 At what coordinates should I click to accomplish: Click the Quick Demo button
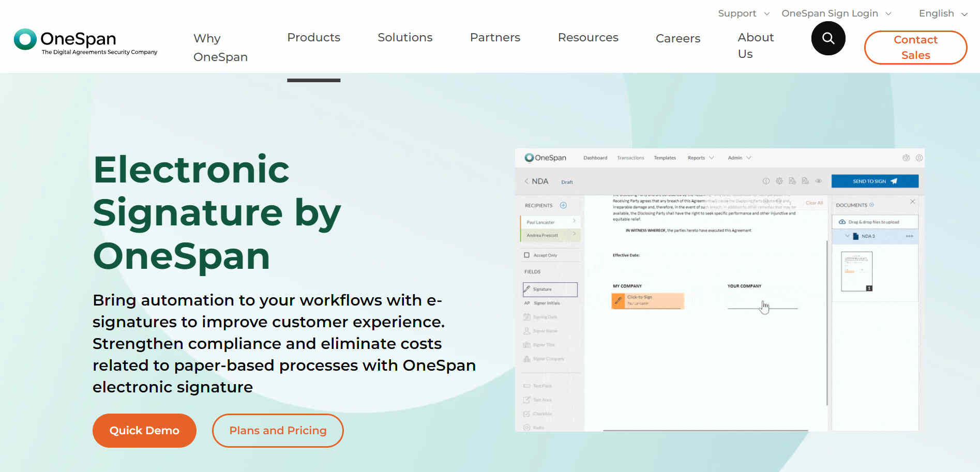[144, 430]
